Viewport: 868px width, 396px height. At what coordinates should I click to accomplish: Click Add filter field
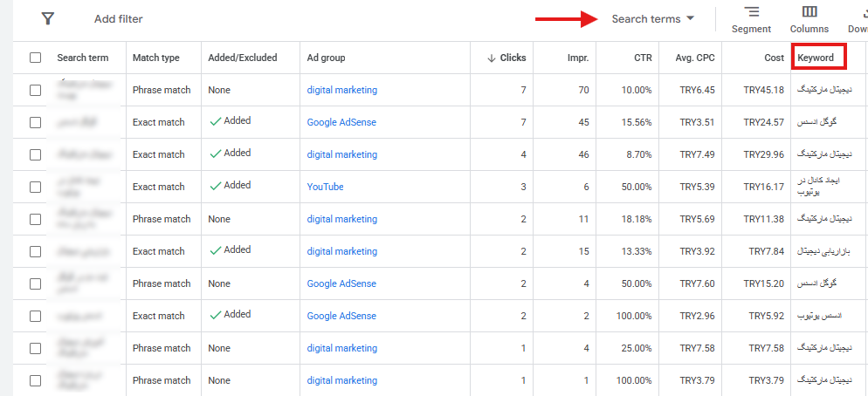tap(119, 19)
